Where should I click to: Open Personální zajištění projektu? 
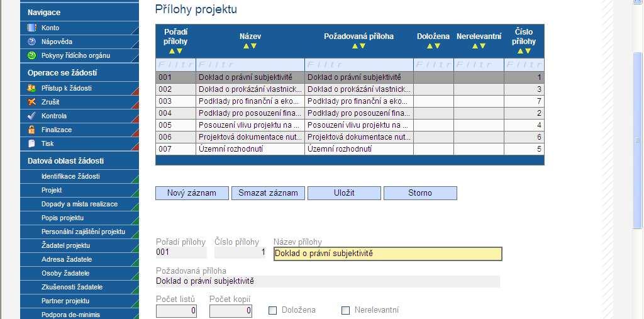[79, 232]
